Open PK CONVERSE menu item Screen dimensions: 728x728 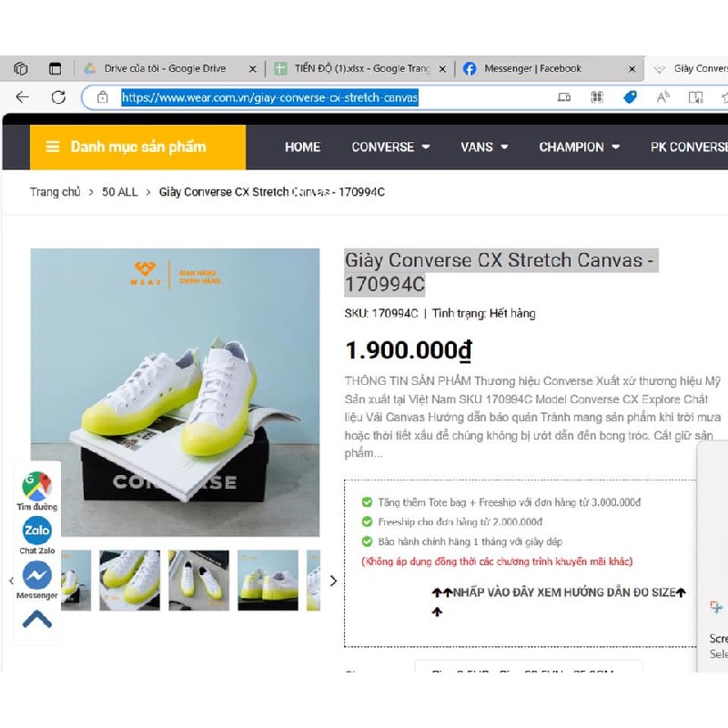(689, 147)
